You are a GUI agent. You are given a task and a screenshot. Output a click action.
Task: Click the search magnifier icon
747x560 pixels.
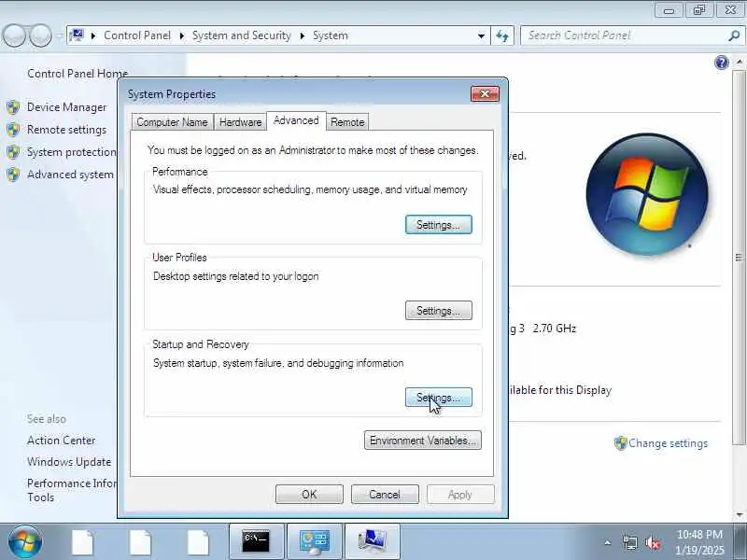pos(734,35)
